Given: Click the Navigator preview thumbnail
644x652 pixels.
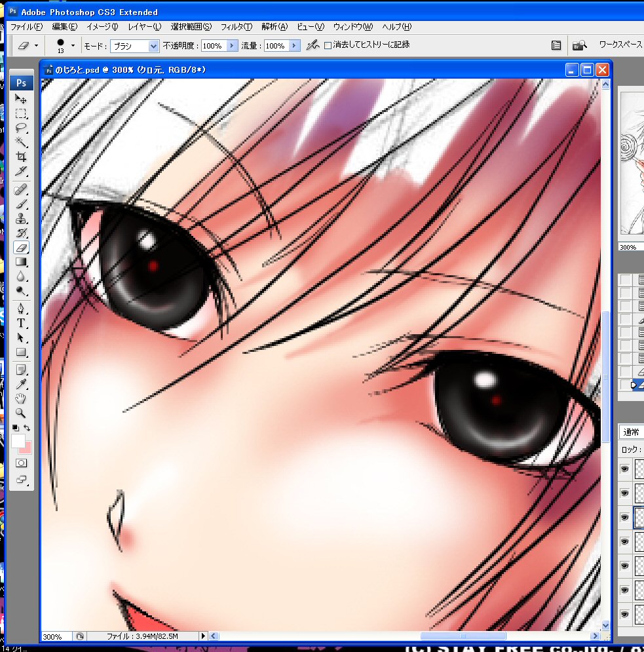Looking at the screenshot, I should [632, 164].
